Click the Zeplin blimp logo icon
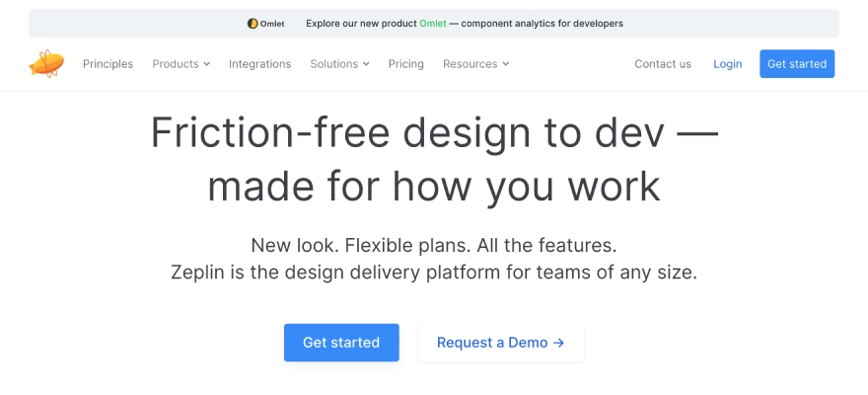 46,64
